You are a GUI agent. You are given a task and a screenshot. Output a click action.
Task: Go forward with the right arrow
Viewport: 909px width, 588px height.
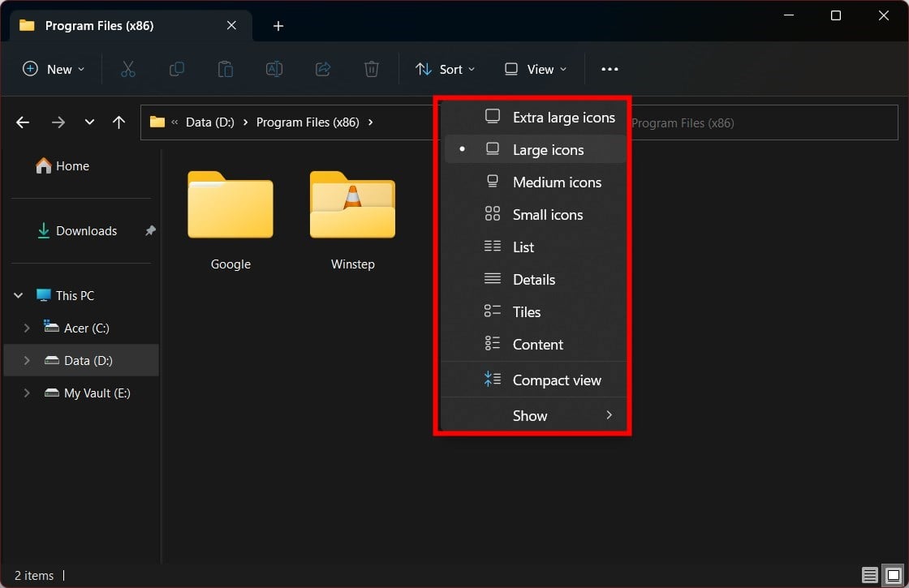click(x=58, y=122)
